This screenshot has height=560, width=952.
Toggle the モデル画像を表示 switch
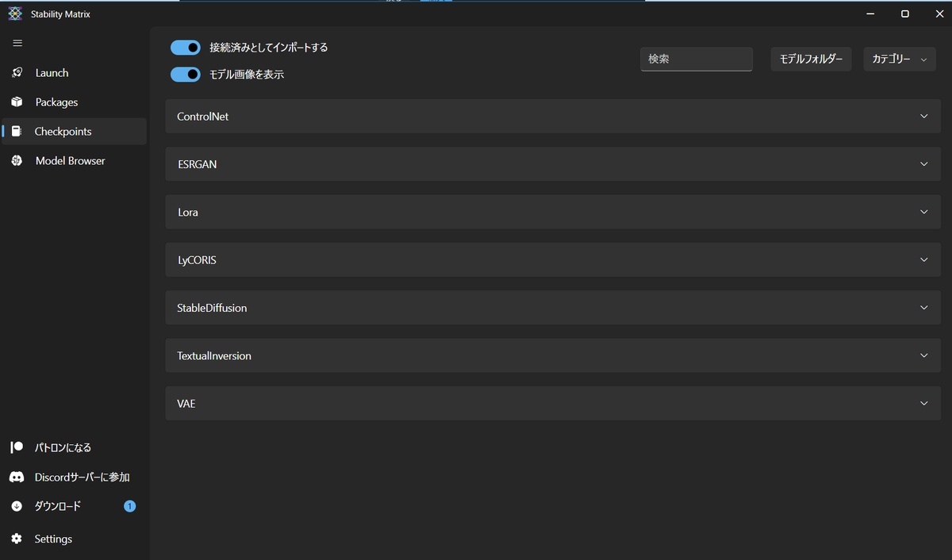point(186,75)
